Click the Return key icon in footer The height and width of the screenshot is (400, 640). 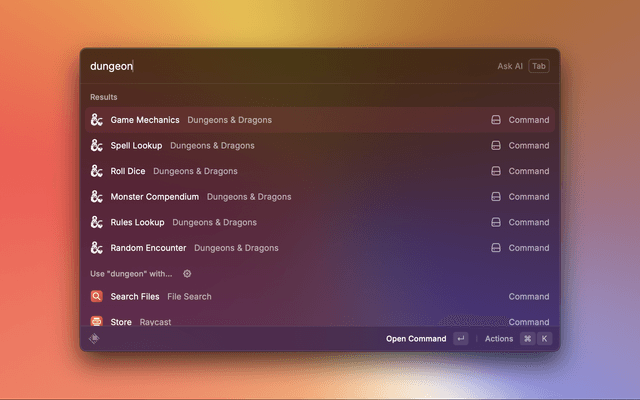click(x=460, y=339)
